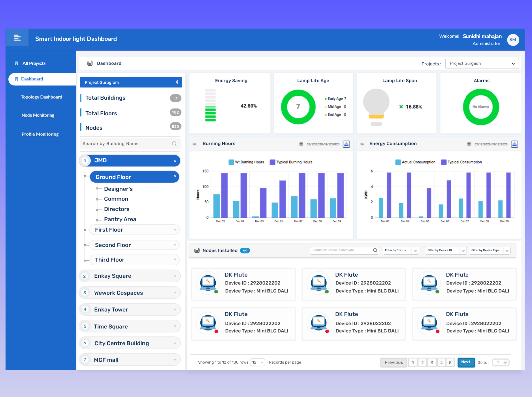Select the Common area

click(x=116, y=199)
